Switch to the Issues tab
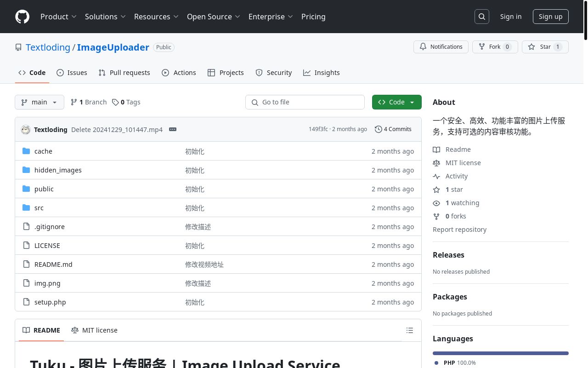Image resolution: width=588 pixels, height=368 pixels. 72,73
